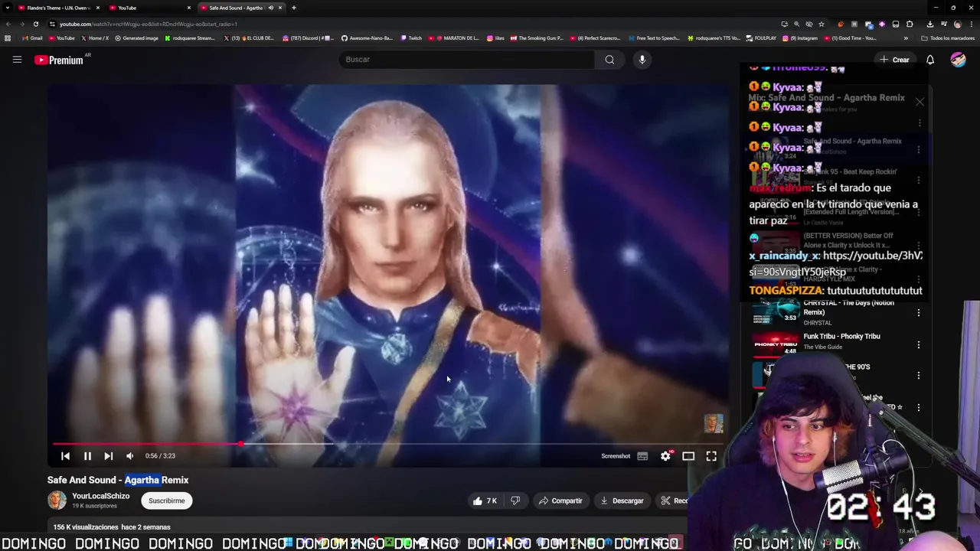980x551 pixels.
Task: Expand the tab search dropdown arrow
Action: click(x=7, y=8)
